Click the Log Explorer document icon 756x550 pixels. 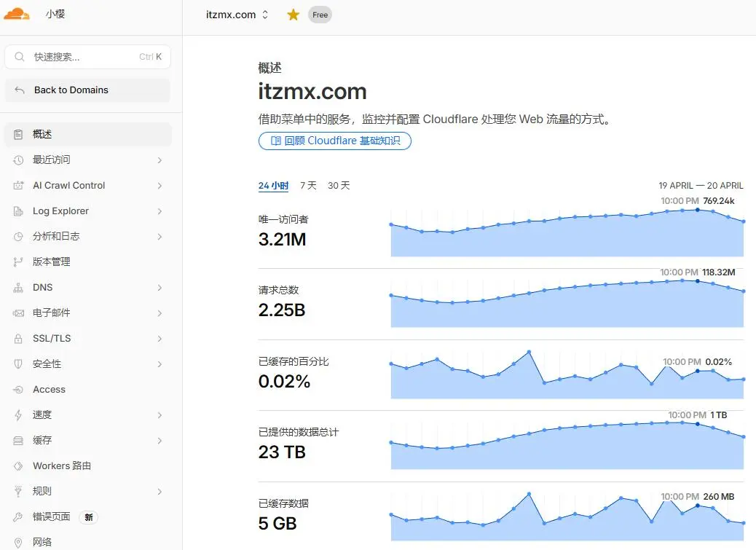[x=17, y=211]
